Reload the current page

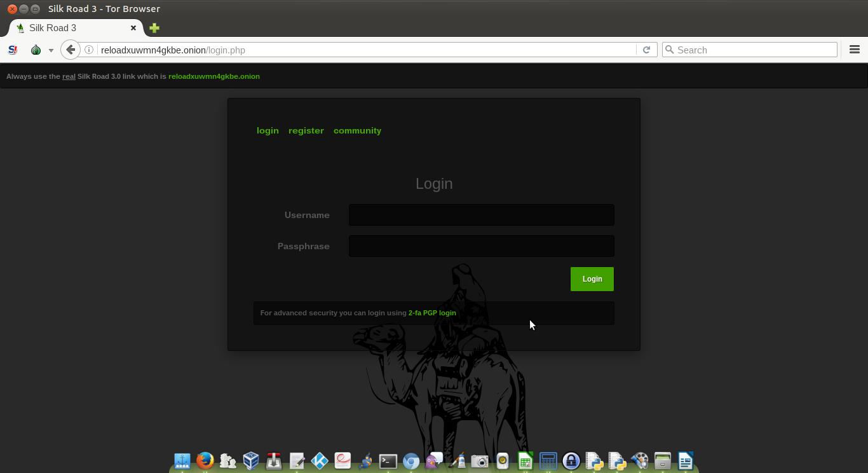[646, 50]
